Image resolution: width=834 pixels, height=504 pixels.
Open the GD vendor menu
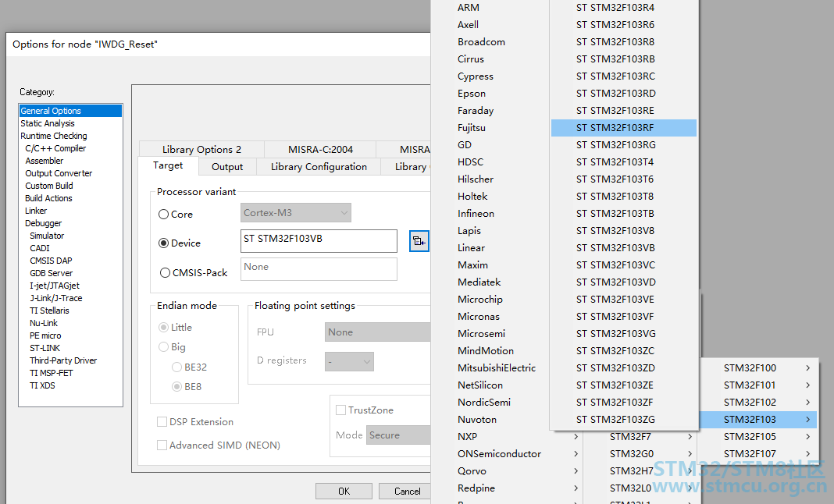click(x=465, y=144)
